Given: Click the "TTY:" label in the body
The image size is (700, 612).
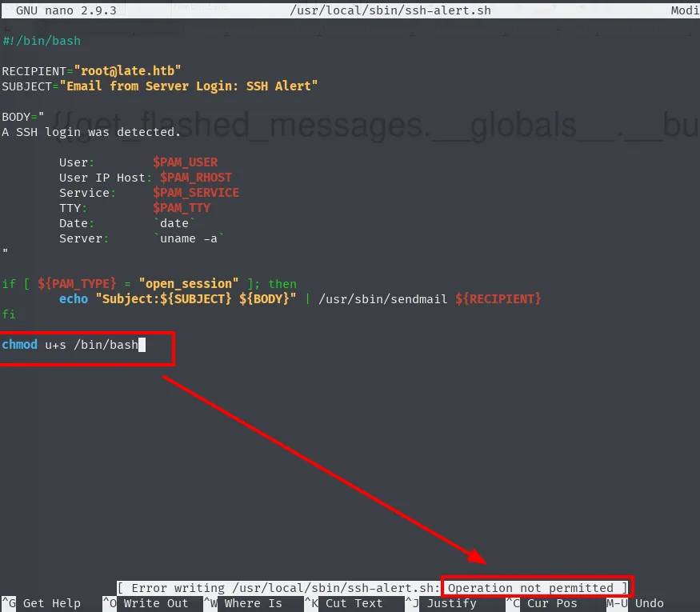Looking at the screenshot, I should 73,208.
